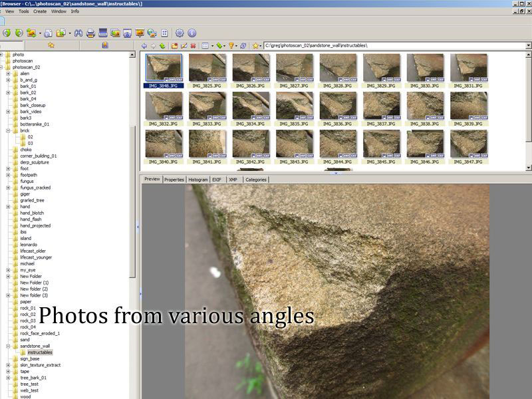The height and width of the screenshot is (399, 532).
Task: Click the scanner icon in toolbar
Action: (x=103, y=33)
